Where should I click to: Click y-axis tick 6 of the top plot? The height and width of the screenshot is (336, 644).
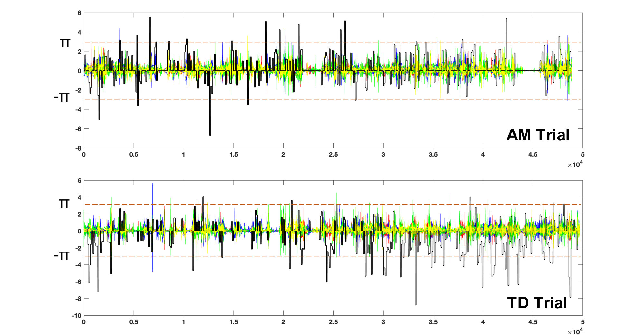80,13
